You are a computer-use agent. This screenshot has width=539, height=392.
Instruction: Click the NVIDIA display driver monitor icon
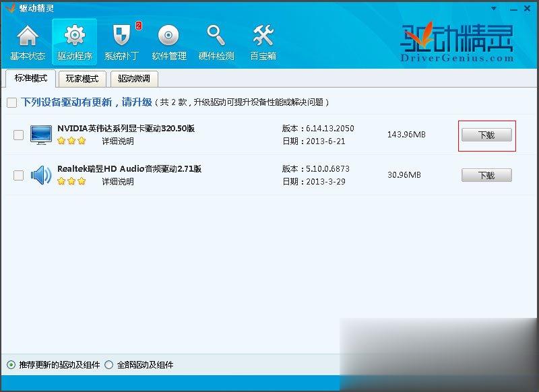(x=42, y=133)
